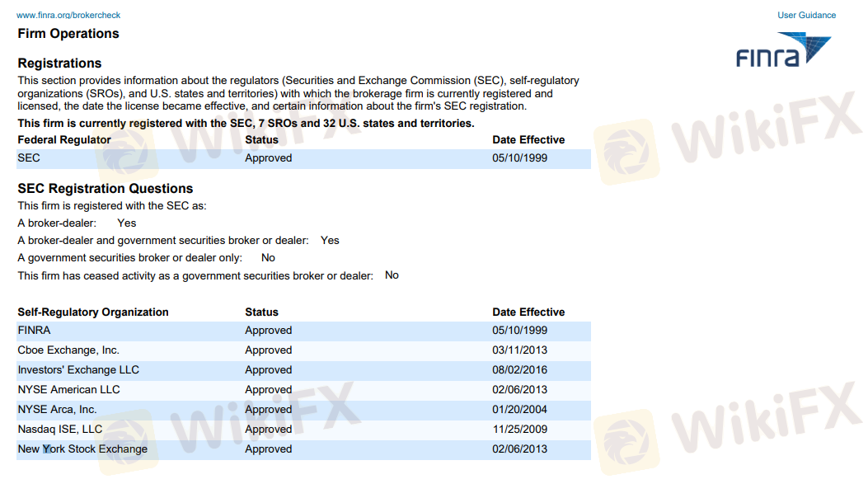The height and width of the screenshot is (498, 868).
Task: Click the date 08/02/2016 for Investors' Exchange
Action: click(519, 370)
